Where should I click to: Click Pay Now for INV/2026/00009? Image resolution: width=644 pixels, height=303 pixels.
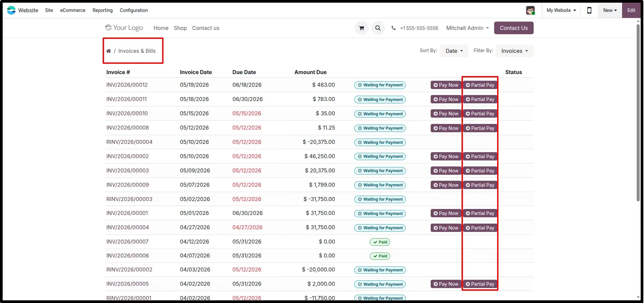tap(446, 185)
